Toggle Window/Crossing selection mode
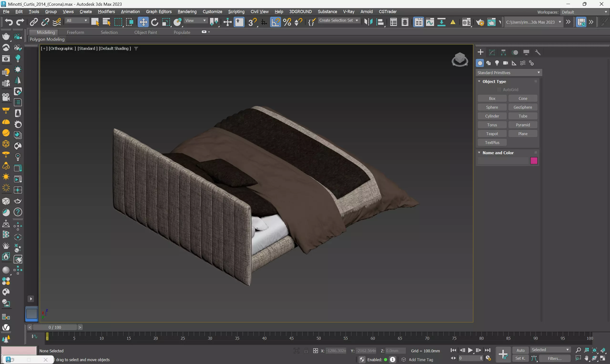 click(x=129, y=22)
